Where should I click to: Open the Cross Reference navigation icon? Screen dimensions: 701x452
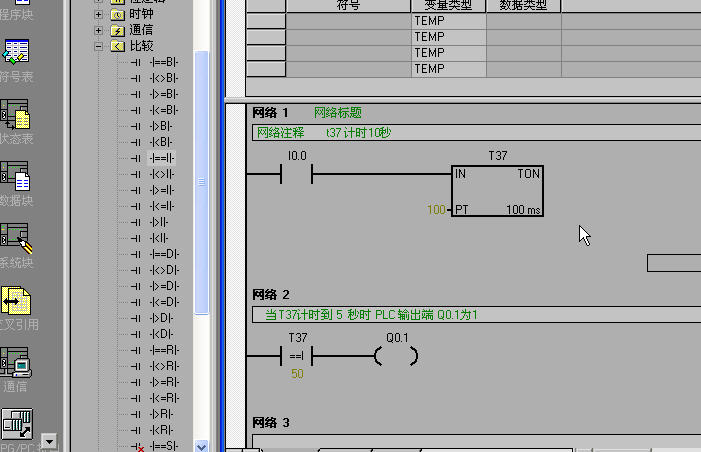[x=16, y=302]
